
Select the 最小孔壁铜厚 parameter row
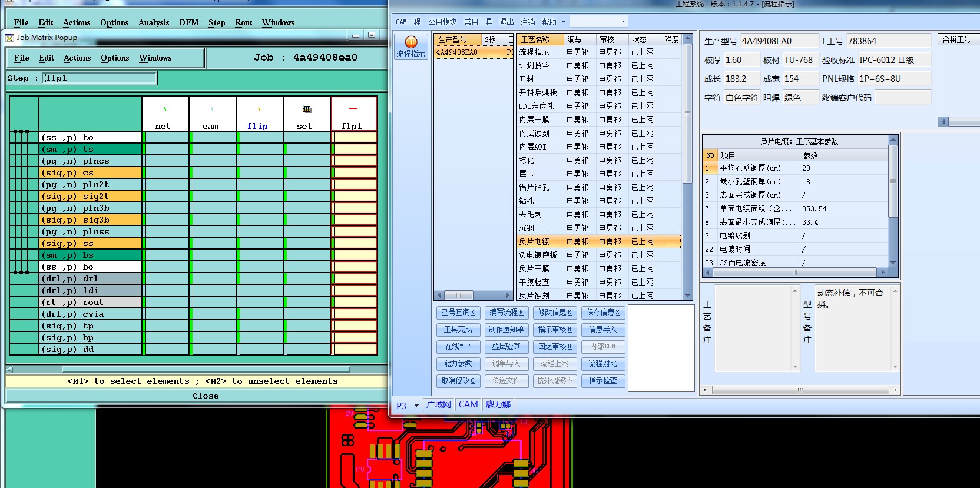tap(795, 182)
